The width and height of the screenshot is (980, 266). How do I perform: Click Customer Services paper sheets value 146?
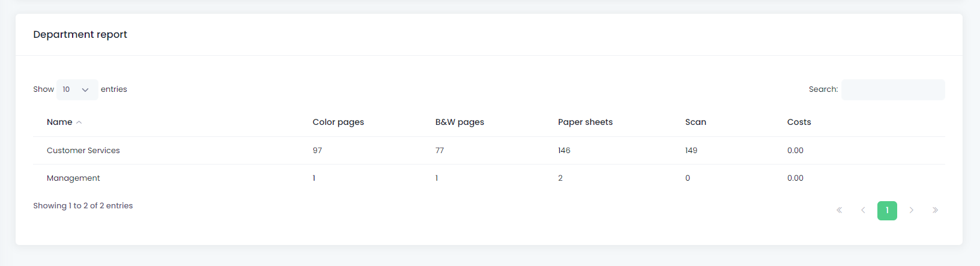[x=564, y=151]
